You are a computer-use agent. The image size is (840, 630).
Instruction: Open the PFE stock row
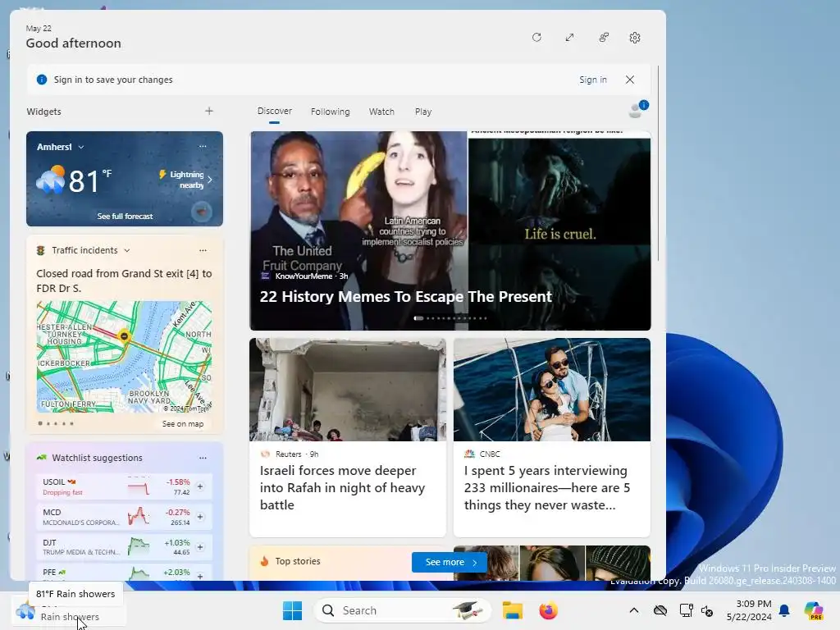(125, 573)
